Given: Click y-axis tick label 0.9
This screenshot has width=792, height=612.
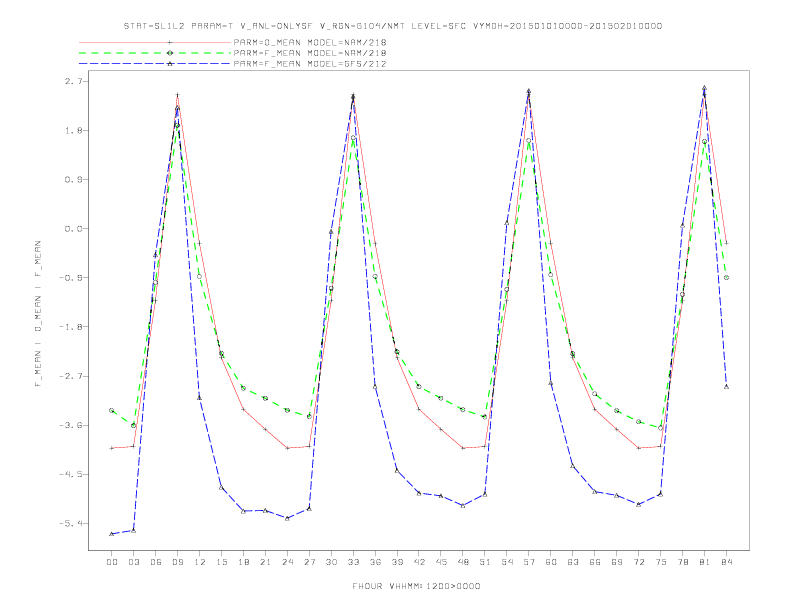Looking at the screenshot, I should [x=73, y=179].
